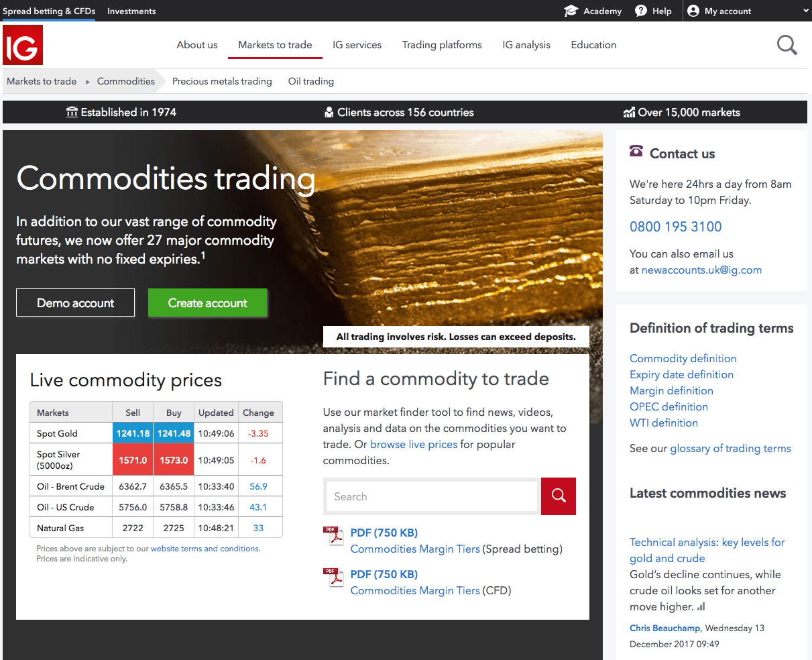Open Commodities Margin Tiers CFD link

pos(415,590)
